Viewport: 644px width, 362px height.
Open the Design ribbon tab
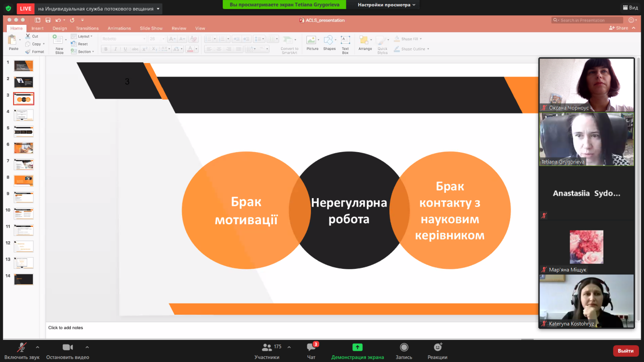pos(59,28)
